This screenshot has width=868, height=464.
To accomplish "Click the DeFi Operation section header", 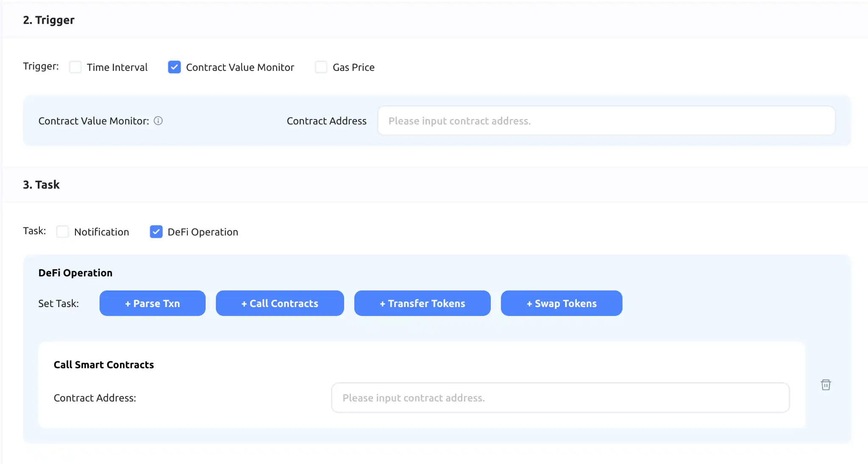I will pyautogui.click(x=75, y=273).
